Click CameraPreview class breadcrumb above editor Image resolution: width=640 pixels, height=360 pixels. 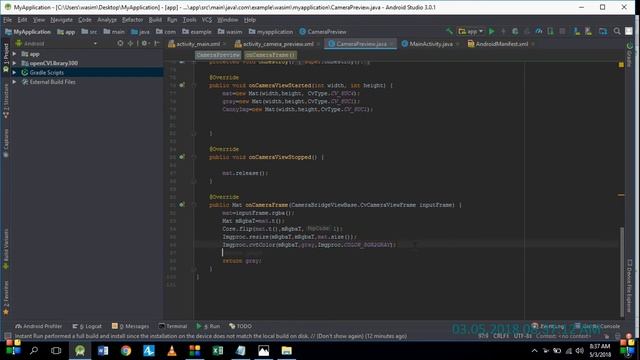218,55
